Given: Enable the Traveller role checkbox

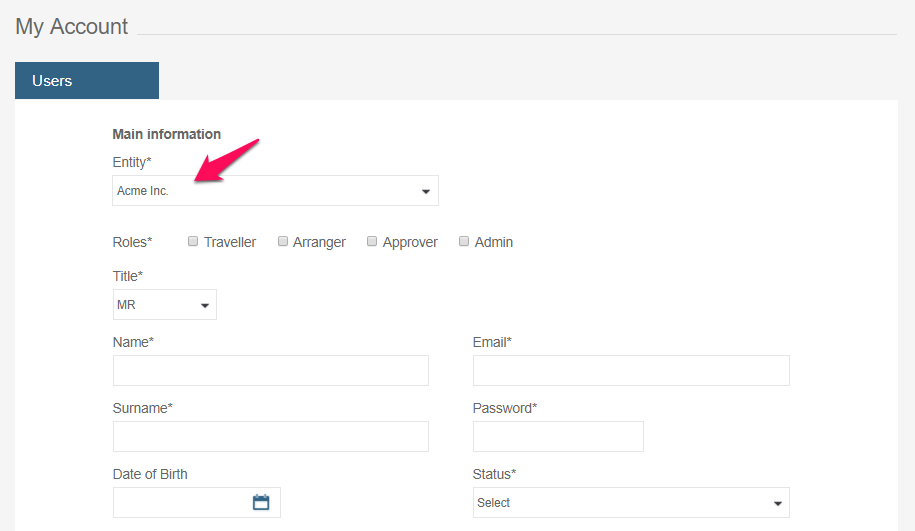Looking at the screenshot, I should pyautogui.click(x=193, y=241).
